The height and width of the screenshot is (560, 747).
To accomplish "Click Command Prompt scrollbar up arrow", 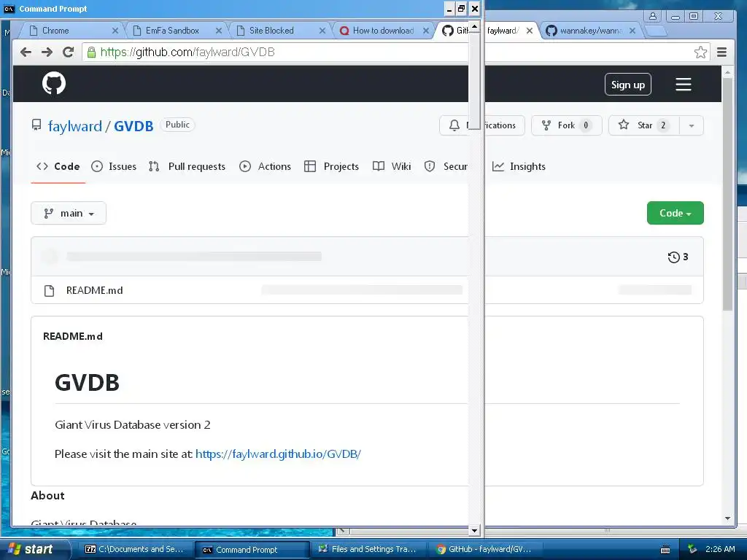I will pyautogui.click(x=474, y=27).
